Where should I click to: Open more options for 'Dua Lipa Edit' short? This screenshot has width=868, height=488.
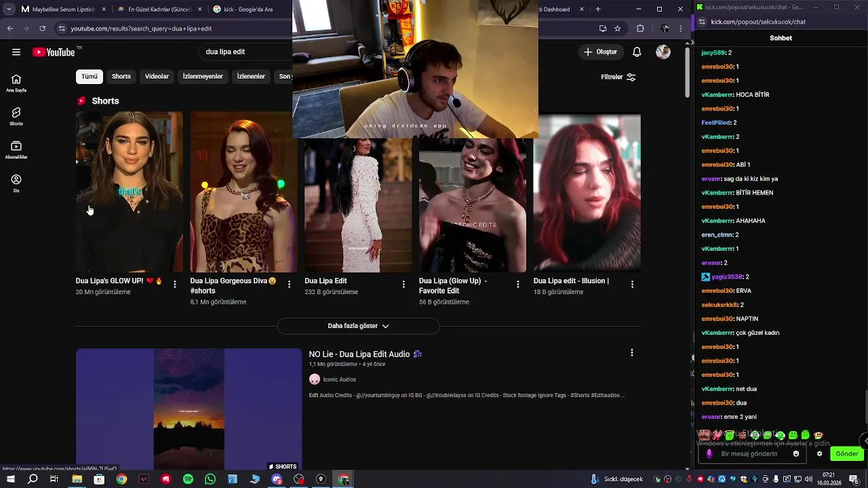coord(403,285)
